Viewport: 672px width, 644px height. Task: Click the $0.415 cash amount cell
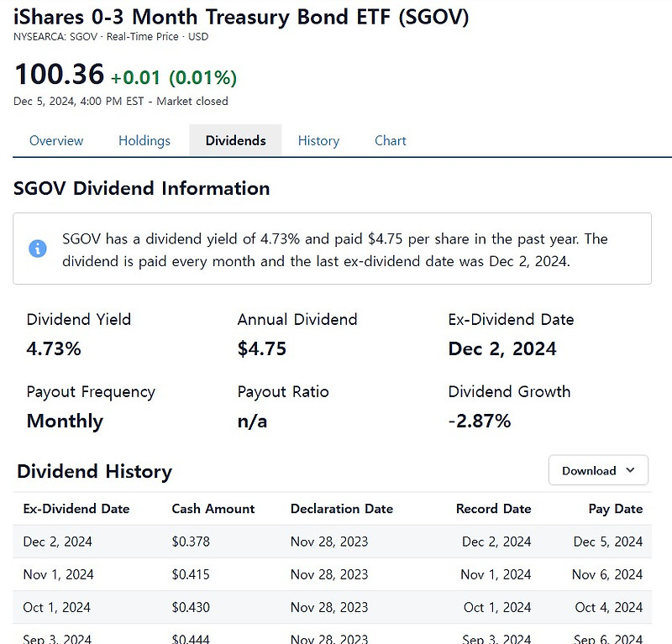191,574
